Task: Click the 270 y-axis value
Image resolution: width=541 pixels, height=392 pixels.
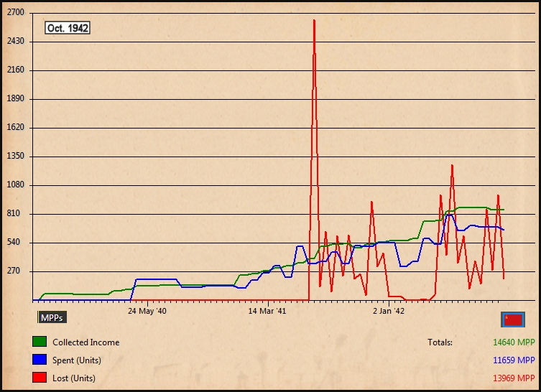Action: 17,271
